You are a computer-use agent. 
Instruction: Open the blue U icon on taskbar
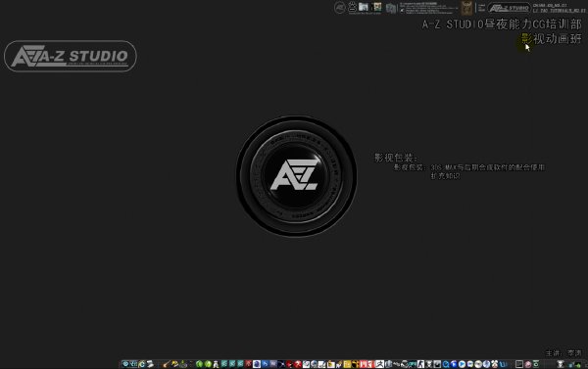point(504,364)
